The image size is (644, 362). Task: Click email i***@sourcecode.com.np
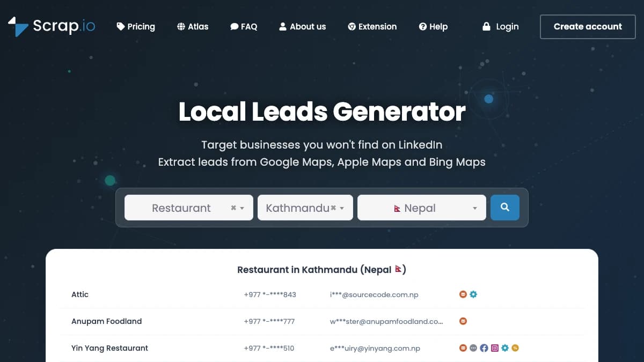[374, 294]
